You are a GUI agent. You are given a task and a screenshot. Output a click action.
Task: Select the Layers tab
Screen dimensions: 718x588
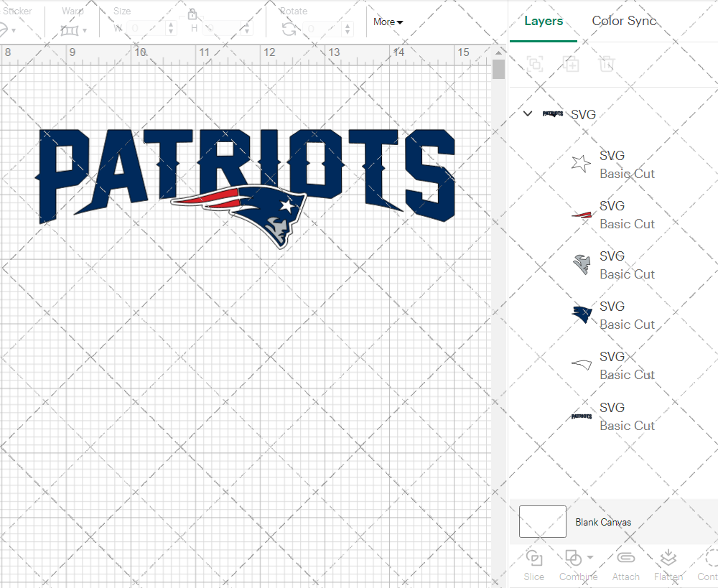(x=544, y=21)
